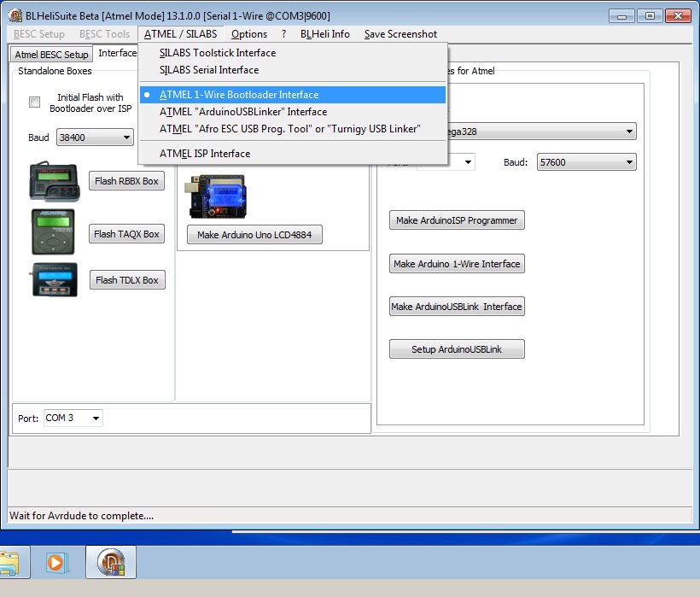700x597 pixels.
Task: Open the BLHeliSuite taskbar icon
Action: coord(111,562)
